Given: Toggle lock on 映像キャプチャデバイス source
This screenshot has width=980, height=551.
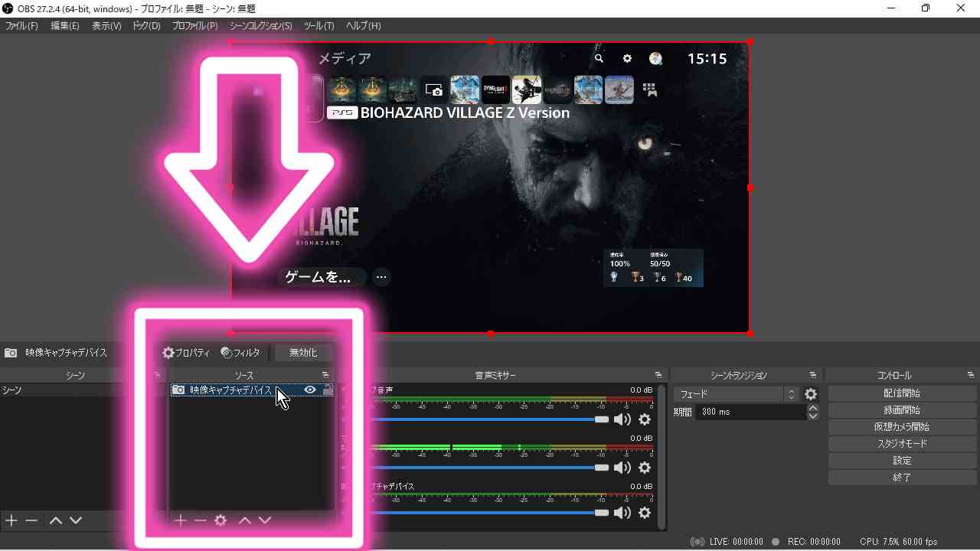Looking at the screenshot, I should [x=328, y=390].
